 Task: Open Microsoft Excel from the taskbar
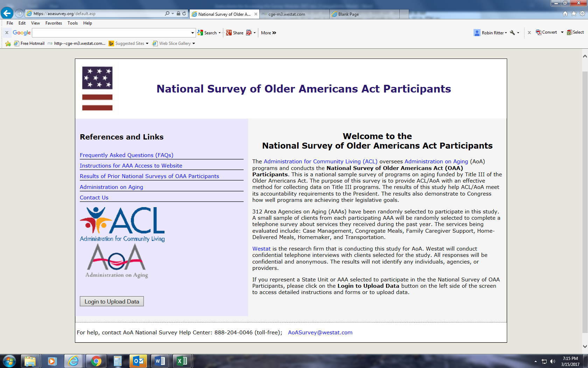pyautogui.click(x=182, y=361)
